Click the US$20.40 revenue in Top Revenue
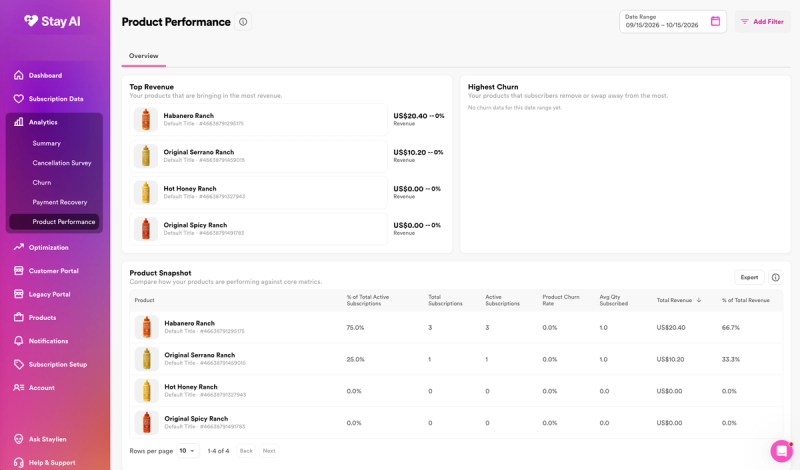 coord(410,116)
